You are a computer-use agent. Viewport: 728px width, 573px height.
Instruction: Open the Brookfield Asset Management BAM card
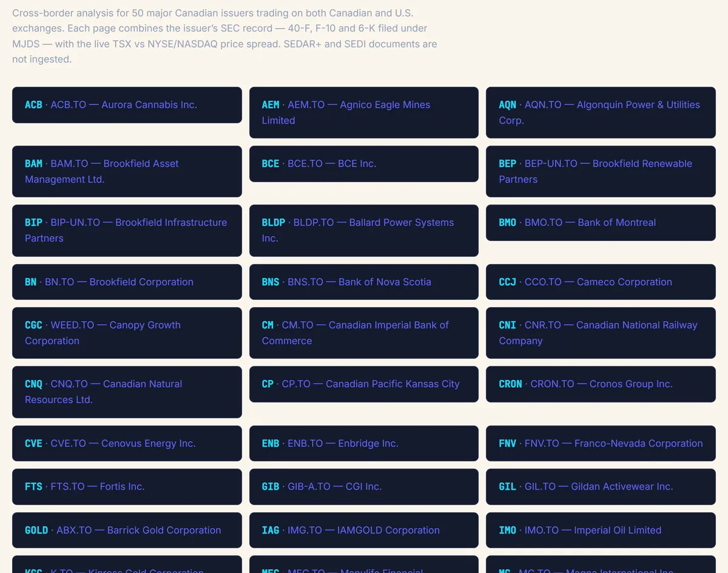click(x=127, y=171)
